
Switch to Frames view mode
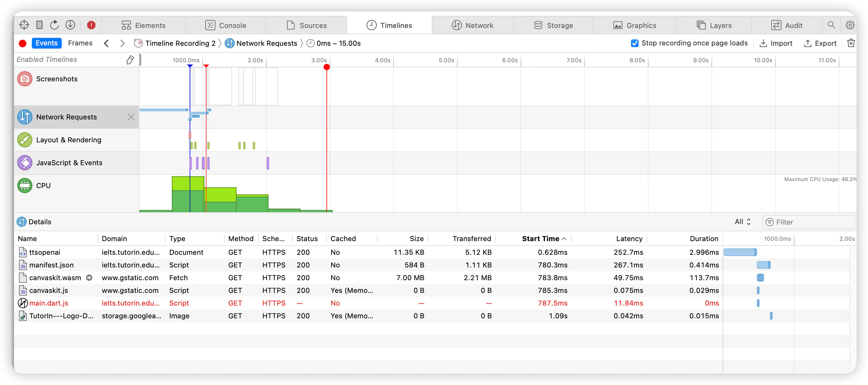click(80, 43)
